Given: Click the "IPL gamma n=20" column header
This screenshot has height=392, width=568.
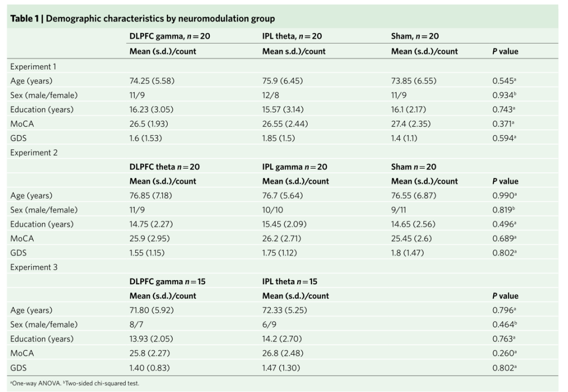Looking at the screenshot, I should coord(295,167).
